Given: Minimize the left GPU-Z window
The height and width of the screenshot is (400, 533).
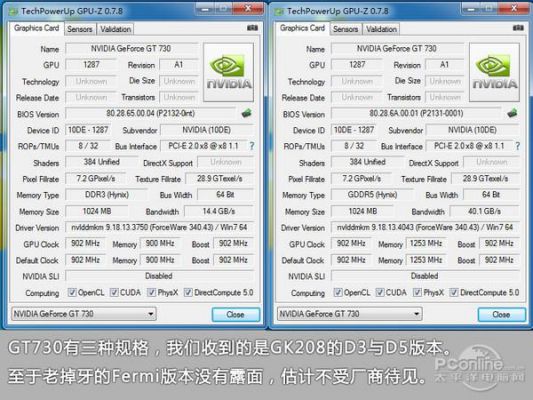Looking at the screenshot, I should [x=205, y=9].
